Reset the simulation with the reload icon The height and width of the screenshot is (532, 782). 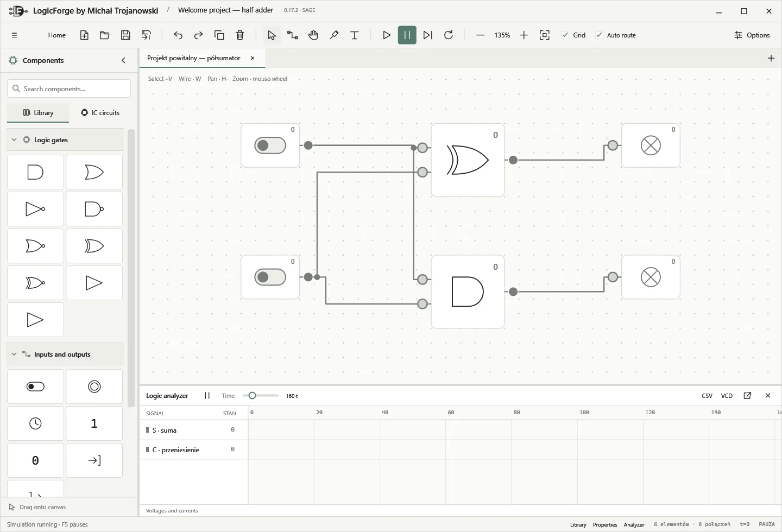[449, 35]
